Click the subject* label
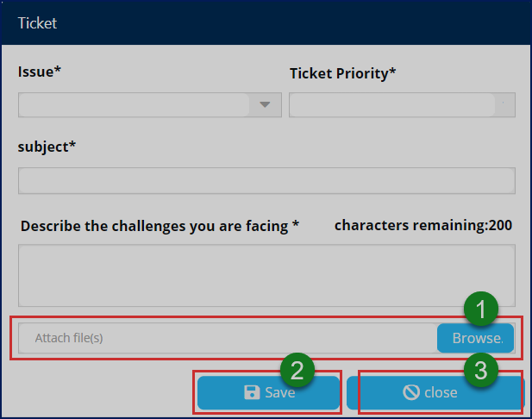 click(x=47, y=147)
